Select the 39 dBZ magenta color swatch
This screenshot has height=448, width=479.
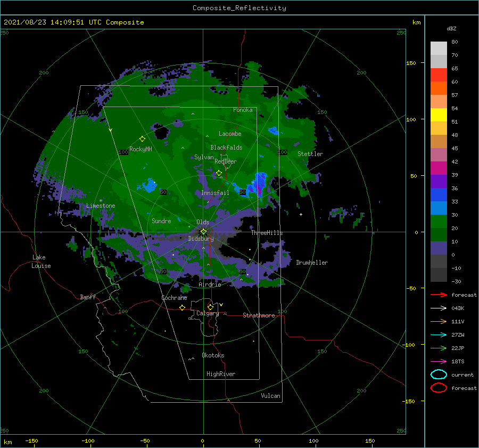439,168
